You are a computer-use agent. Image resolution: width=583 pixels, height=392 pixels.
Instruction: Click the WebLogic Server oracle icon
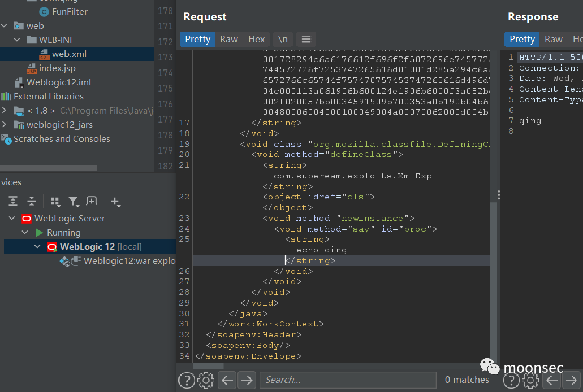tap(27, 219)
